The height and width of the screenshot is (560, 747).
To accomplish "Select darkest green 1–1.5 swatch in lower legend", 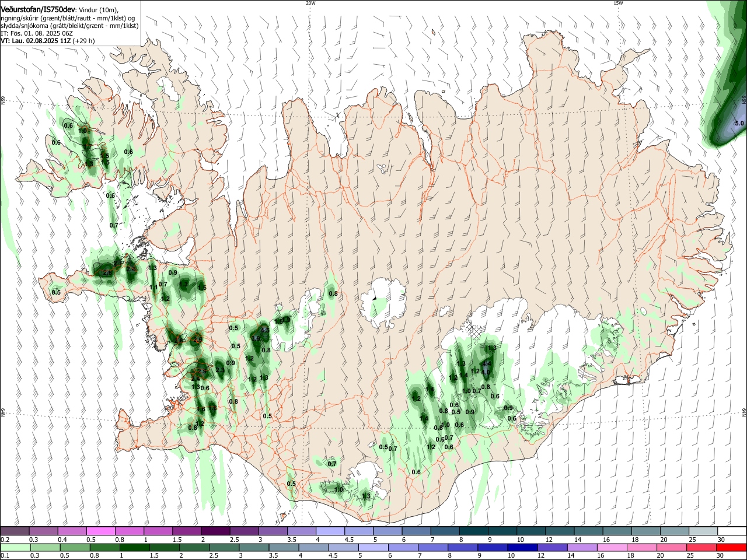I will coord(134,548).
